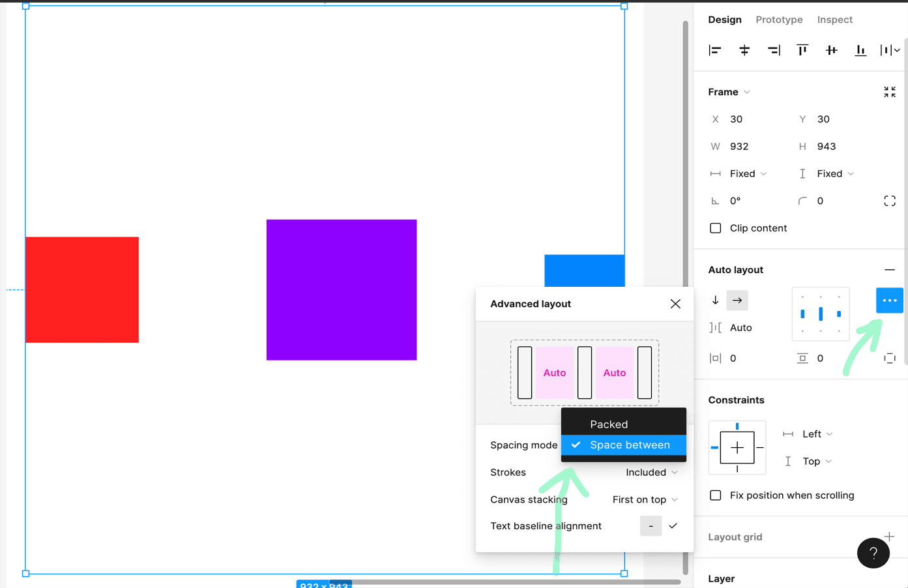This screenshot has height=588, width=908.
Task: Expand the horizontal constraint Left dropdown
Action: pos(817,434)
